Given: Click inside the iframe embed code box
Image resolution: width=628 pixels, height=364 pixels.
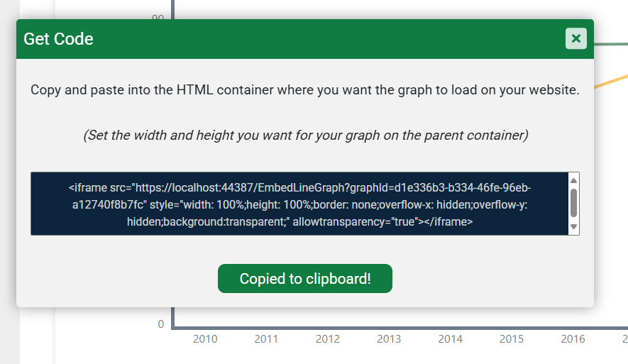Looking at the screenshot, I should pos(298,204).
